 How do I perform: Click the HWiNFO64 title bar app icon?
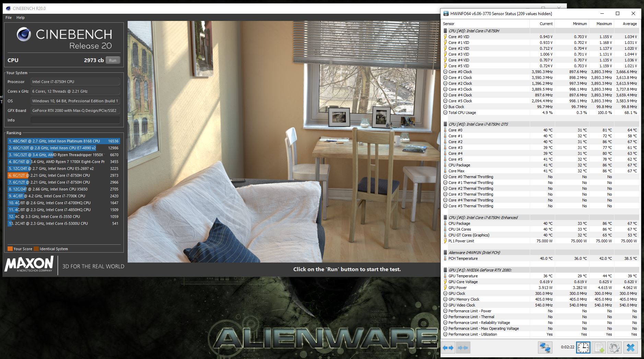click(x=446, y=14)
